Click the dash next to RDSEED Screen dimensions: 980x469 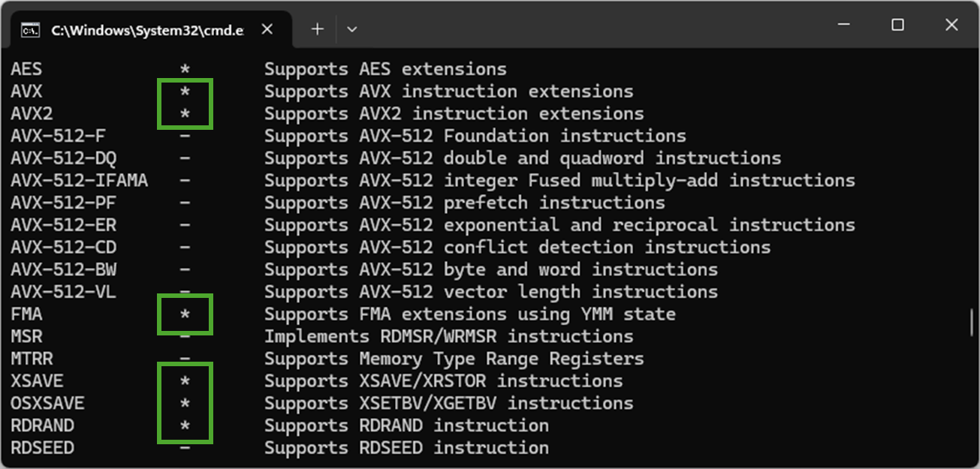coord(185,448)
